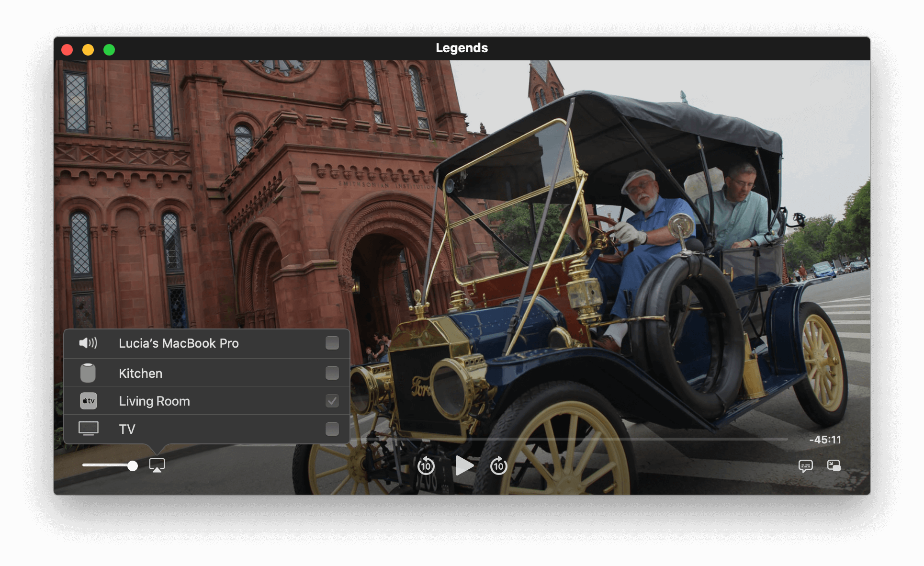The image size is (924, 566).
Task: Click the volume slider knob
Action: [x=133, y=465]
